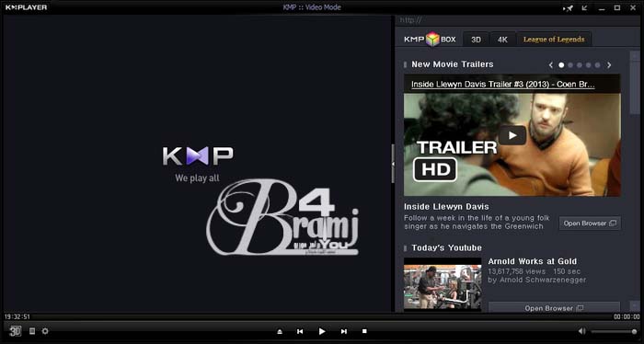644x344 pixels.
Task: Click the by Arnold Schwarzenegger author text
Action: pos(536,280)
